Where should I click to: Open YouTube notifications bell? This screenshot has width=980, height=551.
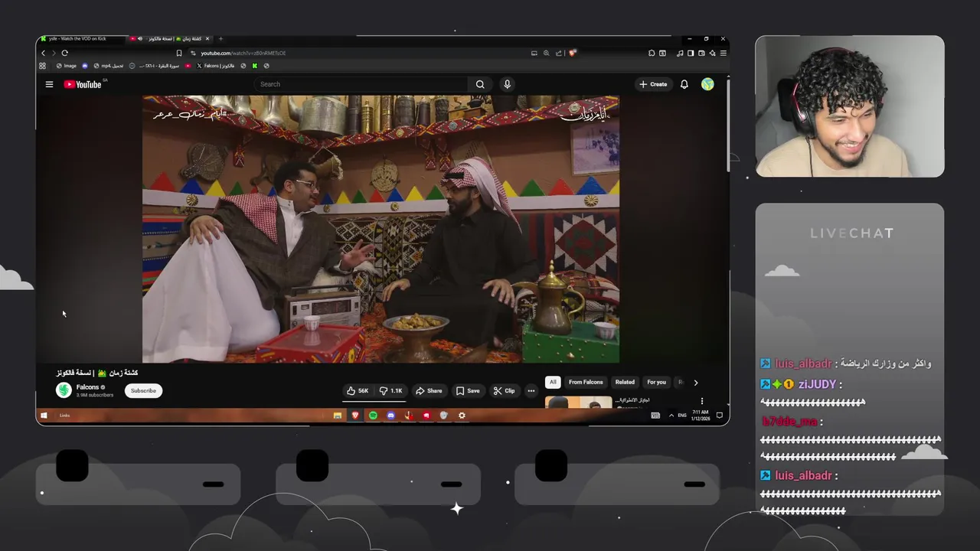coord(684,84)
